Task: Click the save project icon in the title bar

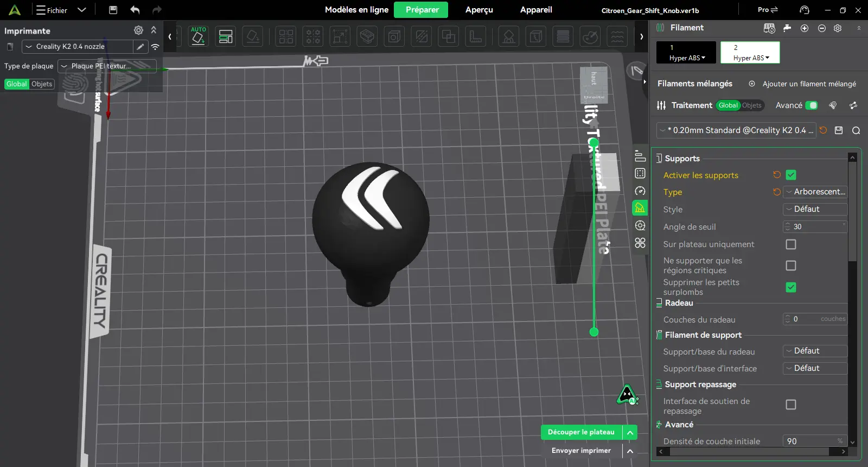Action: [x=113, y=10]
